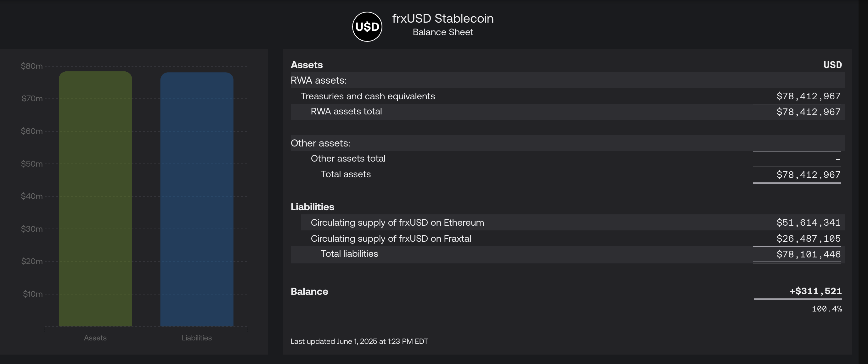Click the balance value +$311,521
868x364 pixels.
point(815,291)
